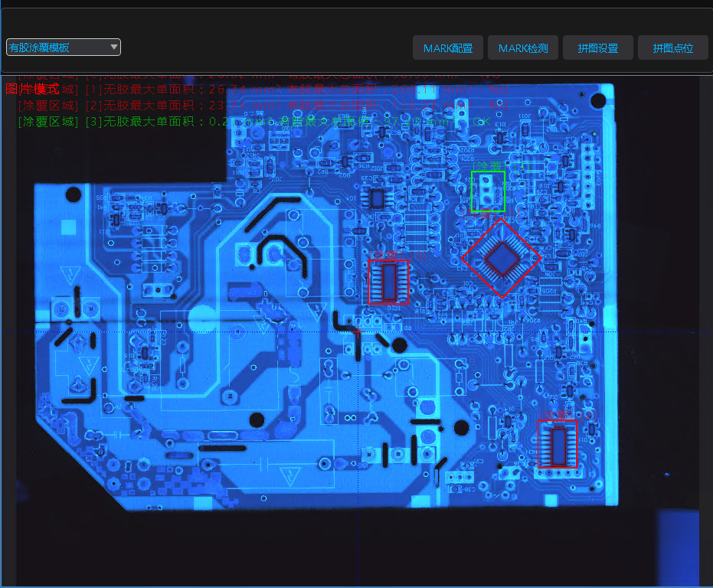Click the red 图片模式 label

31,89
